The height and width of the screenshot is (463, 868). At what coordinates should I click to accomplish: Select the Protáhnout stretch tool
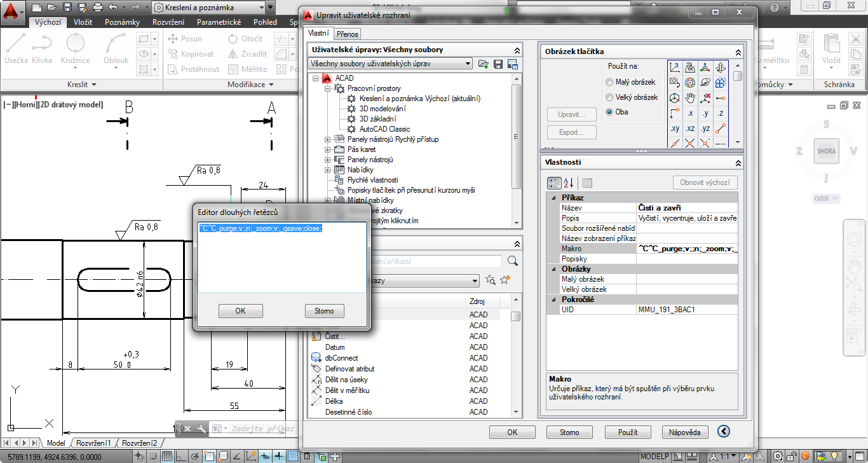tap(194, 69)
